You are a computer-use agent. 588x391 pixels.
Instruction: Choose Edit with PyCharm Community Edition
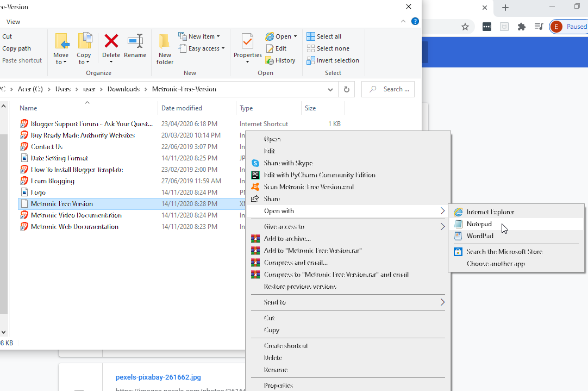(348, 175)
